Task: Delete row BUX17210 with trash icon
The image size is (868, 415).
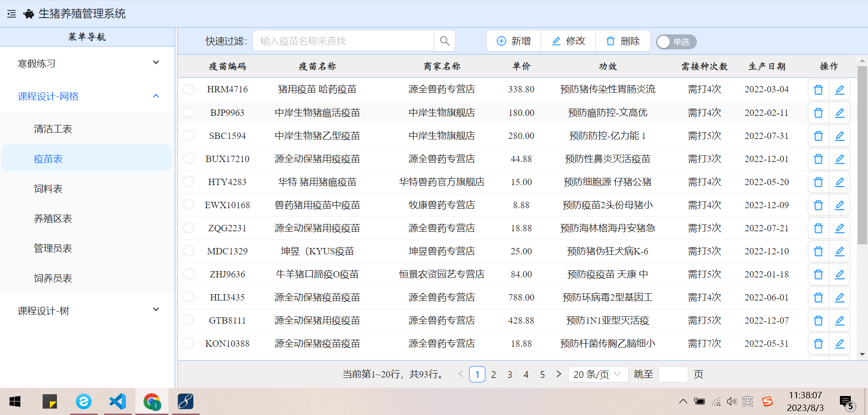Action: click(818, 159)
